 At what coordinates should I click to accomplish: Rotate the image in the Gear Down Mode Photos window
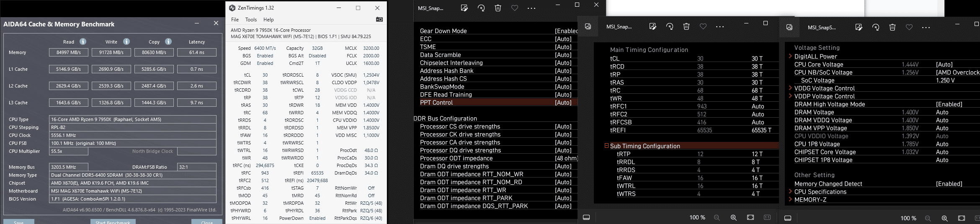pos(481,8)
